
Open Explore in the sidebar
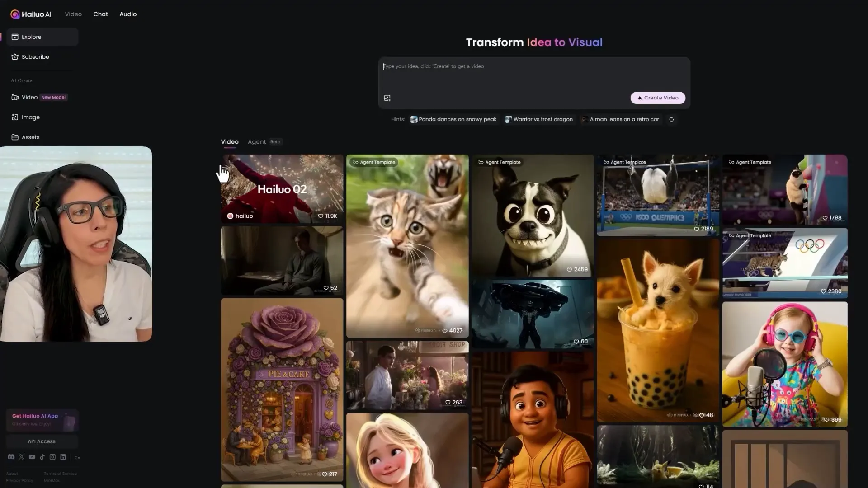42,37
